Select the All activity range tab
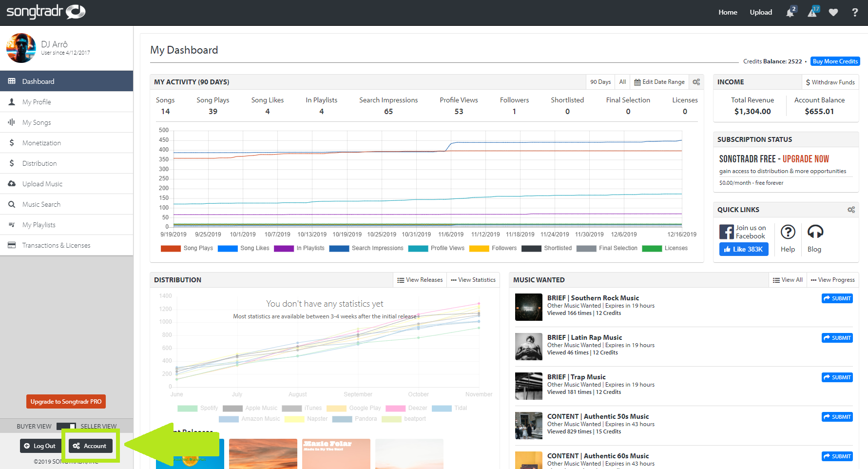868x469 pixels. pyautogui.click(x=622, y=82)
